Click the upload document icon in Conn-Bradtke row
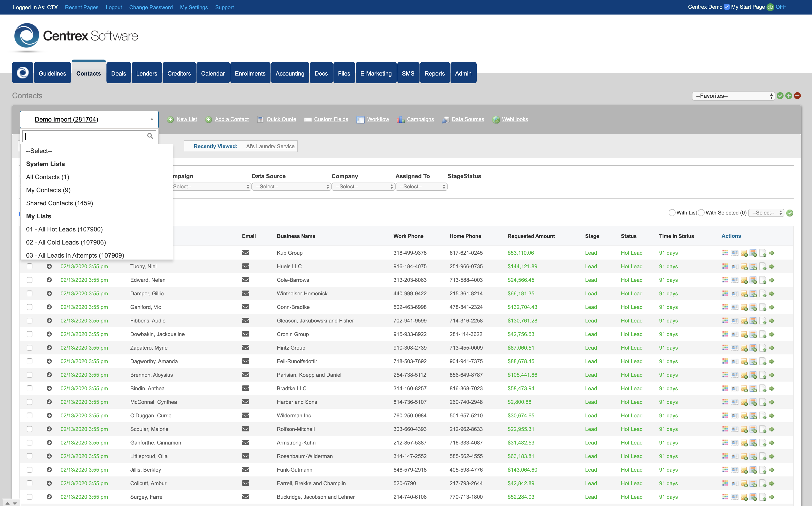This screenshot has width=812, height=506. tap(762, 307)
